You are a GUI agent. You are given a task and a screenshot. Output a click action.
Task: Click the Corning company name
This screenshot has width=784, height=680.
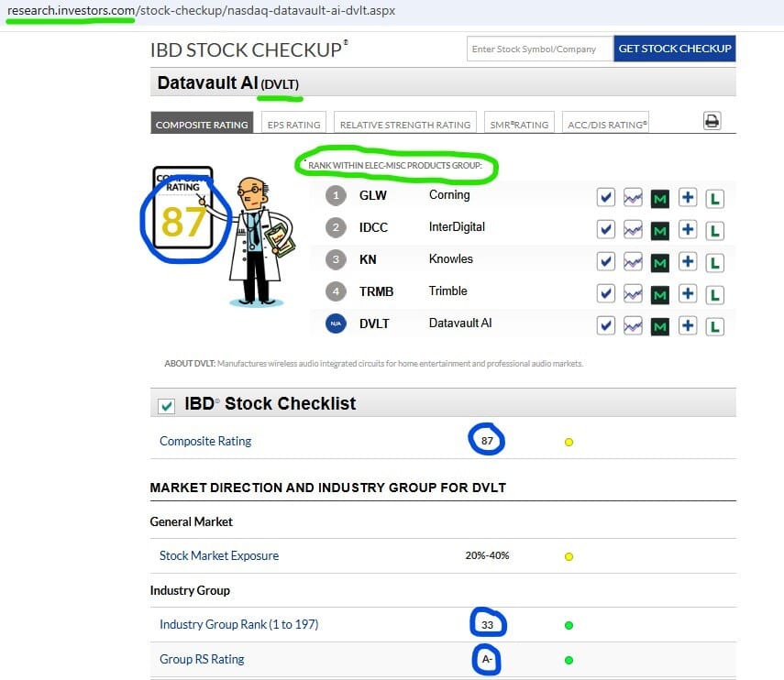pos(449,195)
